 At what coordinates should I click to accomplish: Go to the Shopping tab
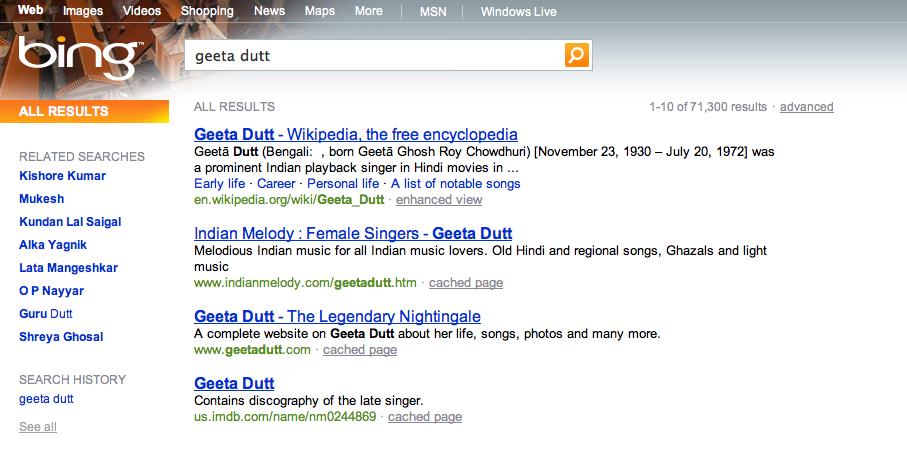pyautogui.click(x=207, y=11)
